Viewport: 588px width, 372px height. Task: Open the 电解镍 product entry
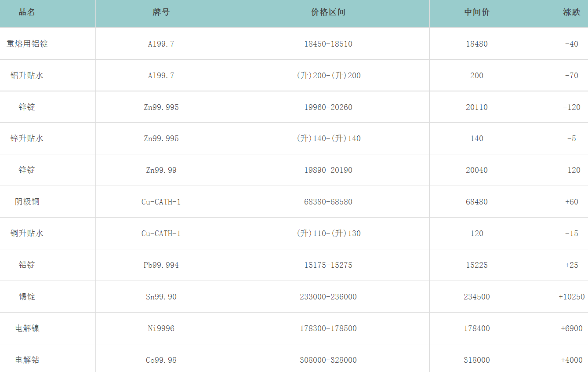27,328
